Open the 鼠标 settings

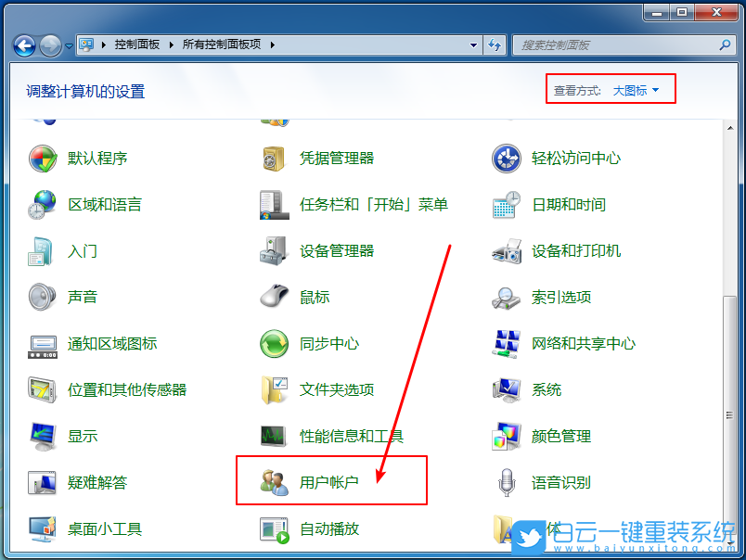click(x=312, y=297)
